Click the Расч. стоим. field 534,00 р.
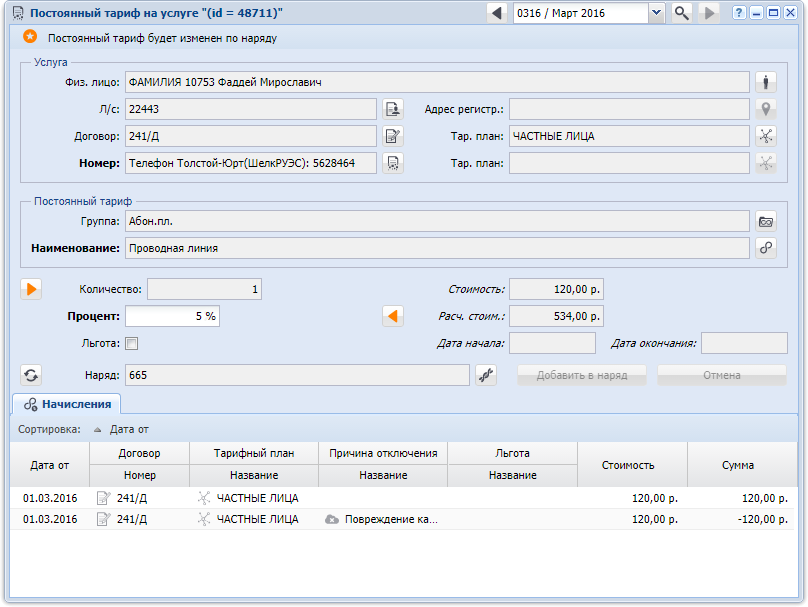Image resolution: width=808 pixels, height=607 pixels. click(556, 316)
